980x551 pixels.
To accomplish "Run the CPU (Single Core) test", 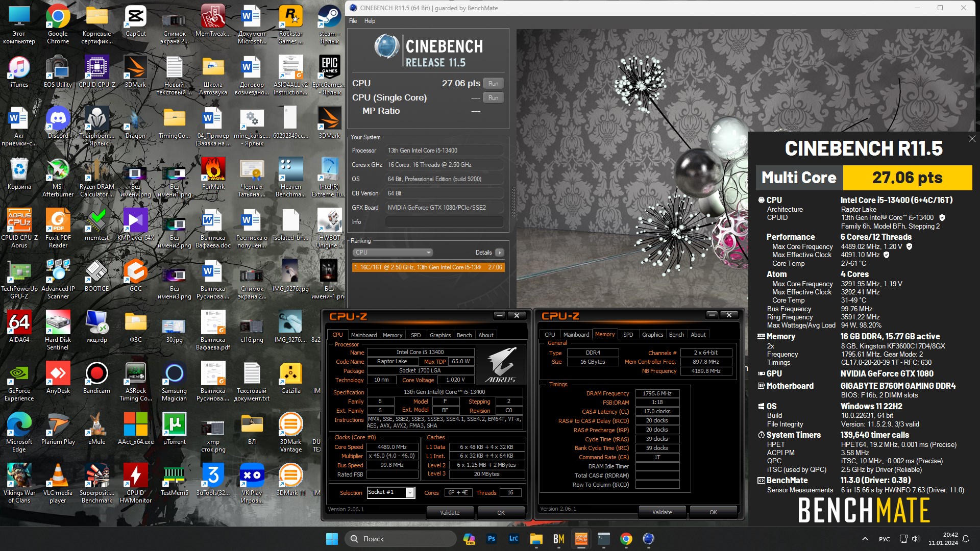I will (x=493, y=97).
